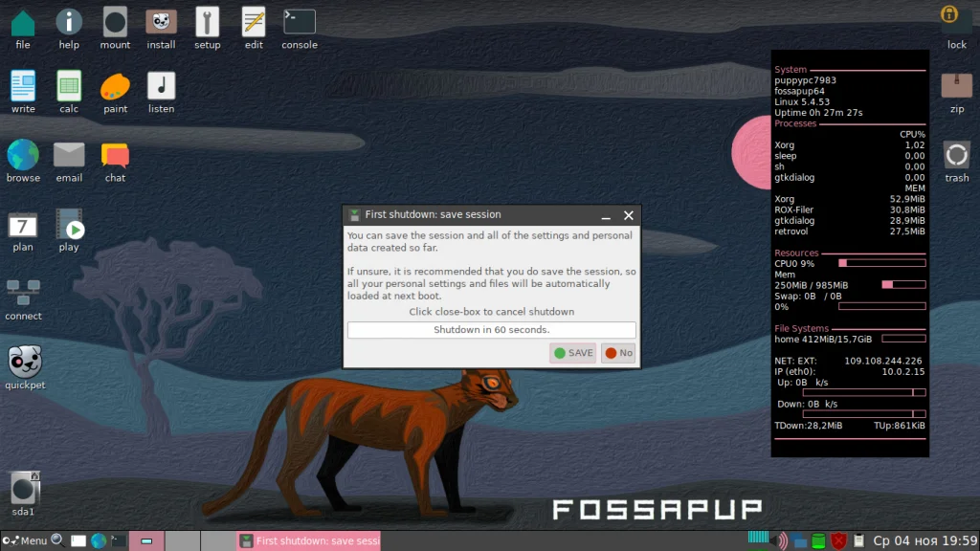The width and height of the screenshot is (980, 551).
Task: Start the chat application icon
Action: 115,153
